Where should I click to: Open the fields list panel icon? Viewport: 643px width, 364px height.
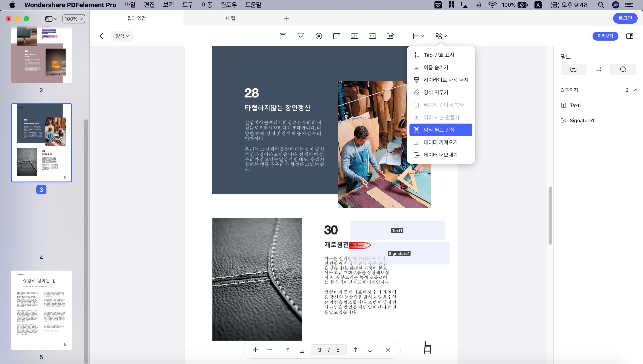(598, 70)
